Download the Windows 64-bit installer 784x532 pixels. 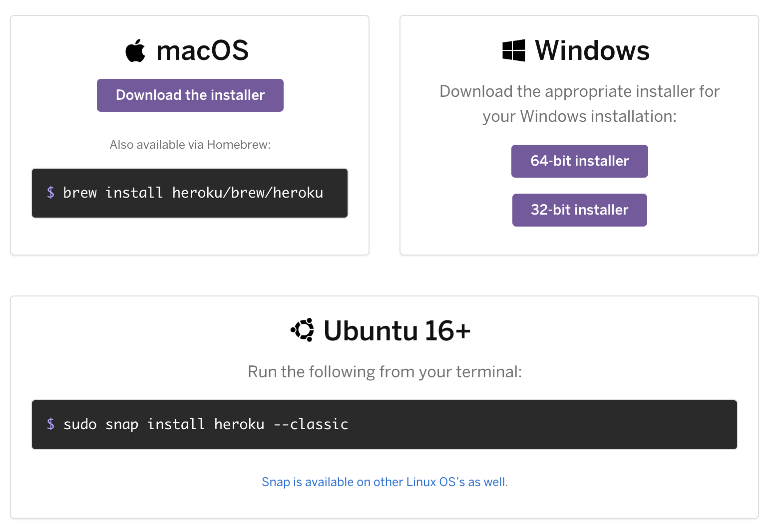point(580,161)
